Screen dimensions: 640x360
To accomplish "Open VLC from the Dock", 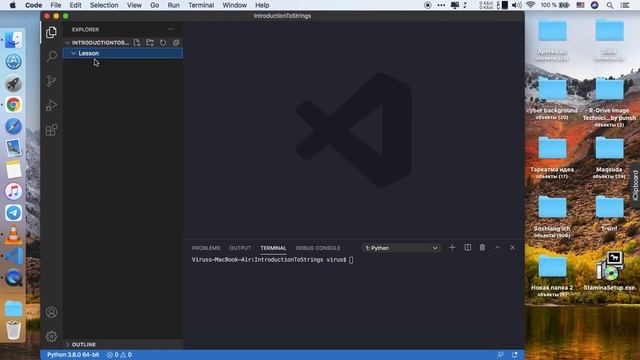I will point(13,235).
